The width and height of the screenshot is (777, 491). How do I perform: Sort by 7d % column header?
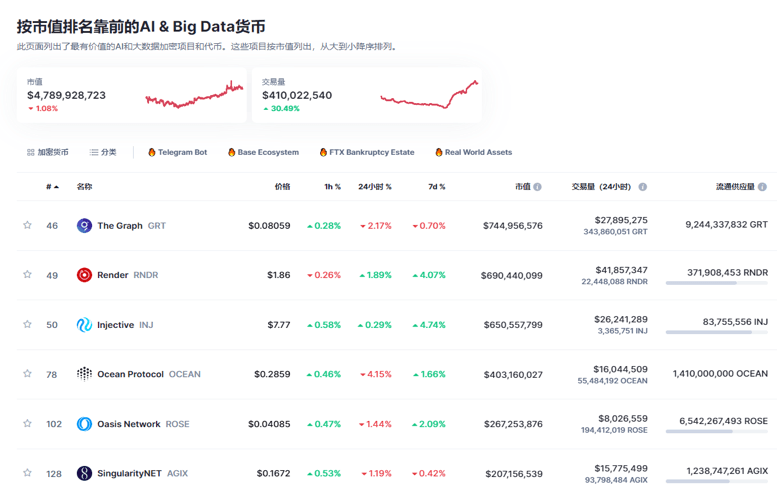[x=435, y=187]
